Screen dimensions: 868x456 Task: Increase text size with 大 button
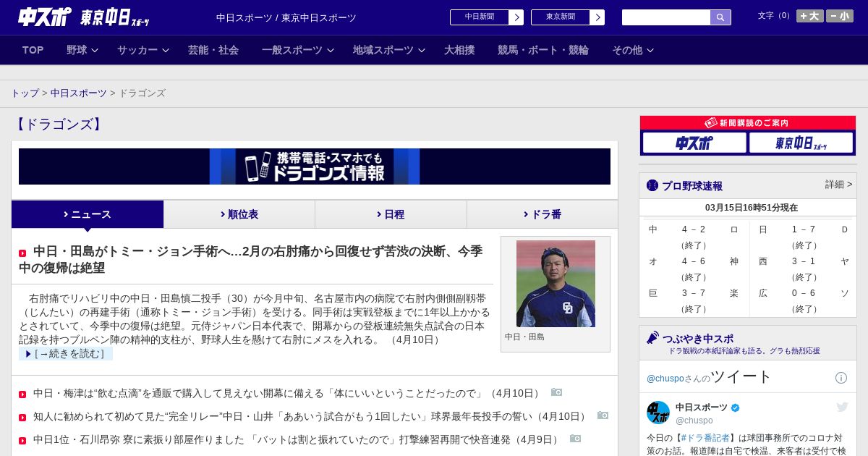[810, 16]
